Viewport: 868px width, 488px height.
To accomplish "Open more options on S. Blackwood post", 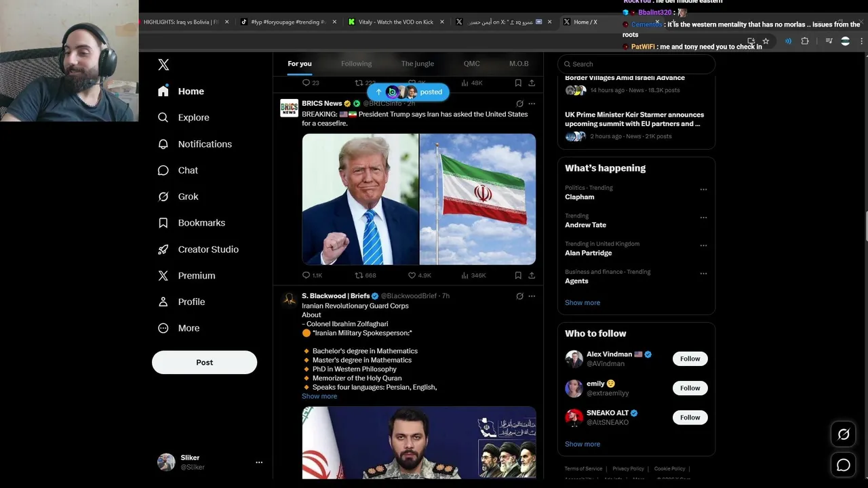I will pos(532,296).
